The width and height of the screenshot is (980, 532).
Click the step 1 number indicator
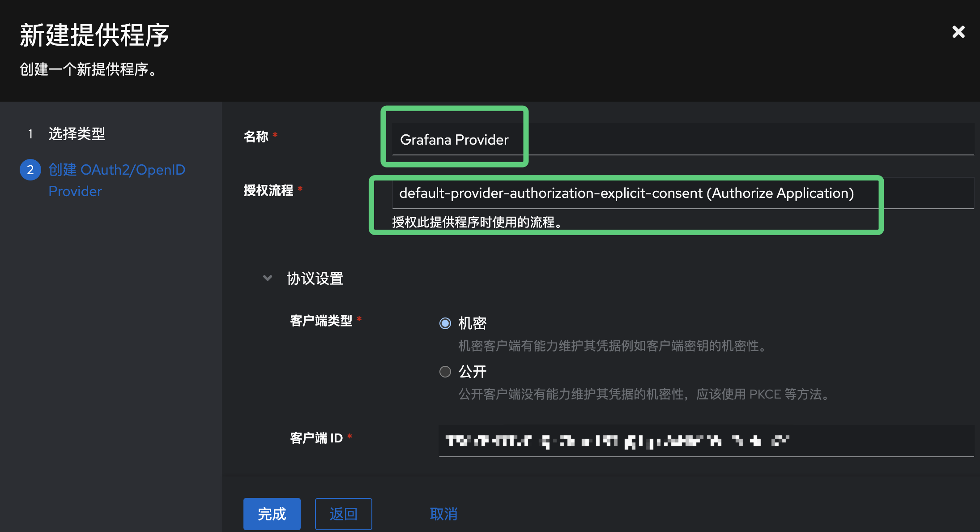point(30,134)
